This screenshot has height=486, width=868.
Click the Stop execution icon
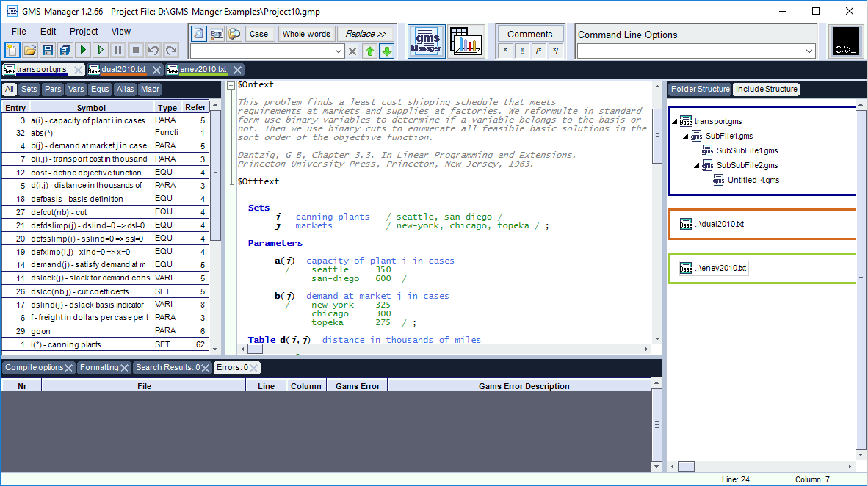click(x=135, y=51)
